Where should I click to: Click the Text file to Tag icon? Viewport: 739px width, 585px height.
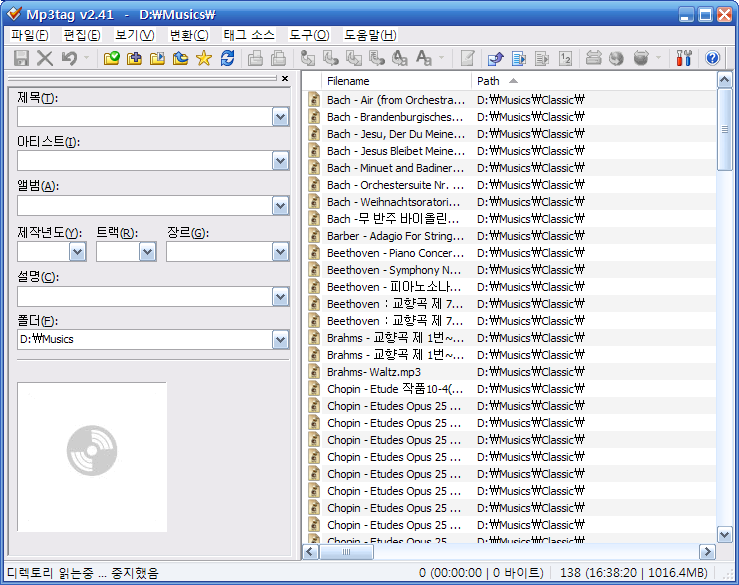tap(377, 58)
